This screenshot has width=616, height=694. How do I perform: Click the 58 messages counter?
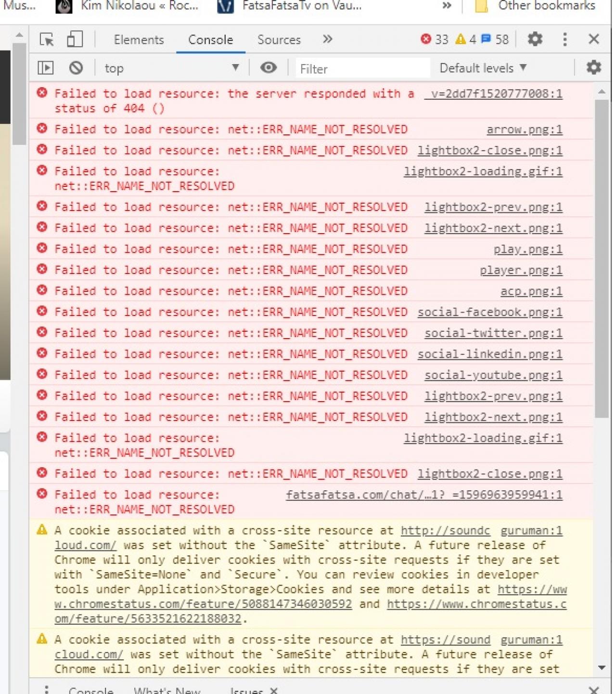495,39
